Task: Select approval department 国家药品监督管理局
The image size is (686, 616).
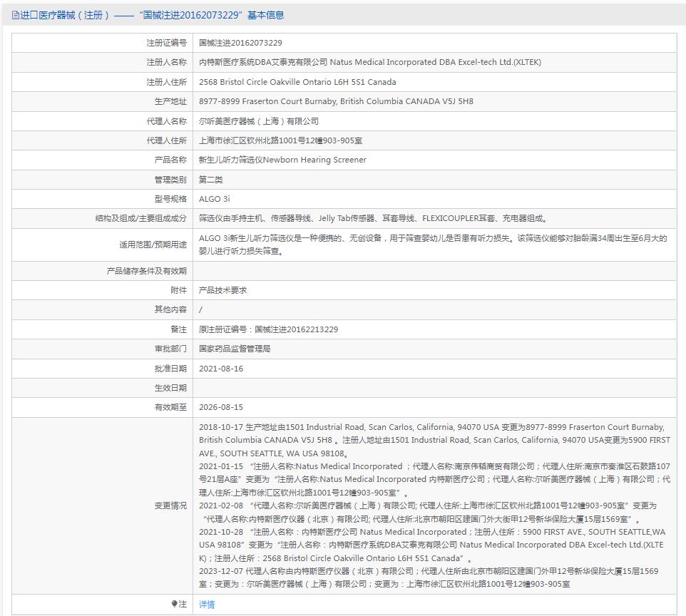Action: (x=235, y=349)
